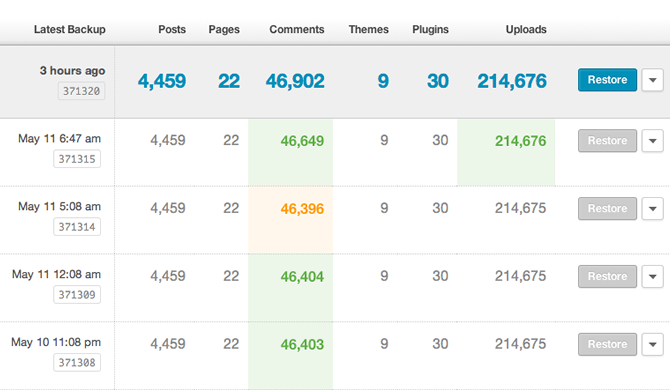Click the plugins value in the 371309 row
670x390 pixels.
pyautogui.click(x=440, y=276)
